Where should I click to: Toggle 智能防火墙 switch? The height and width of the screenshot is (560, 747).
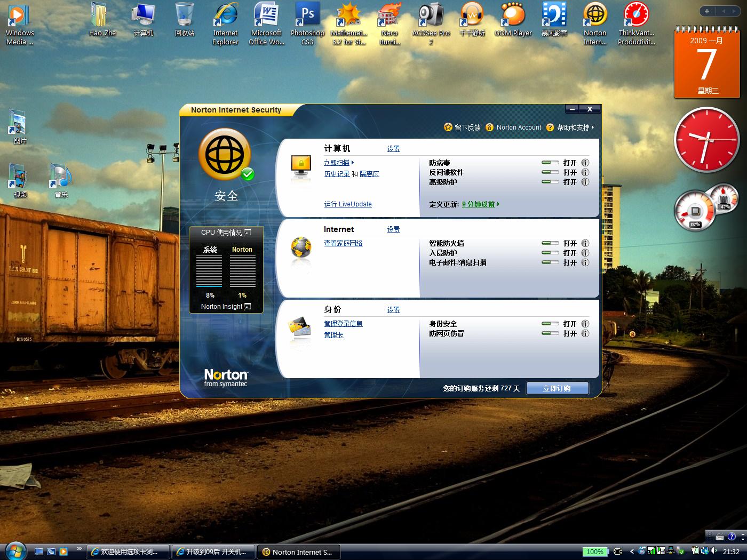550,243
